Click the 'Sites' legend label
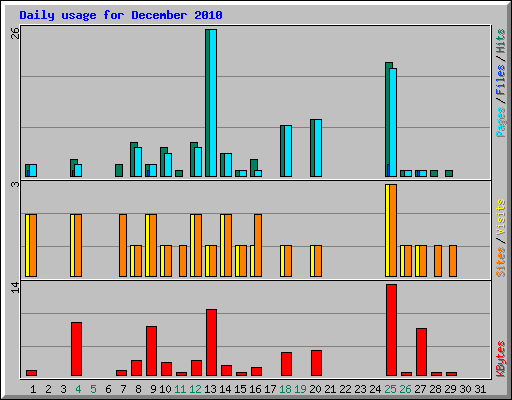This screenshot has height=400, width=512. click(x=501, y=262)
